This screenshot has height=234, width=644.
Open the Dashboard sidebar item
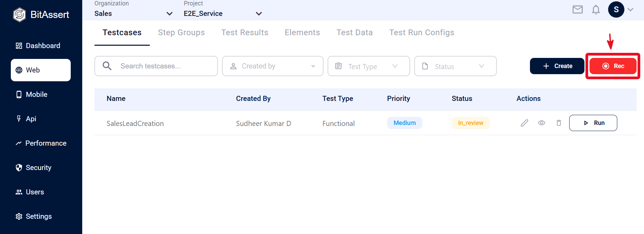(41, 46)
